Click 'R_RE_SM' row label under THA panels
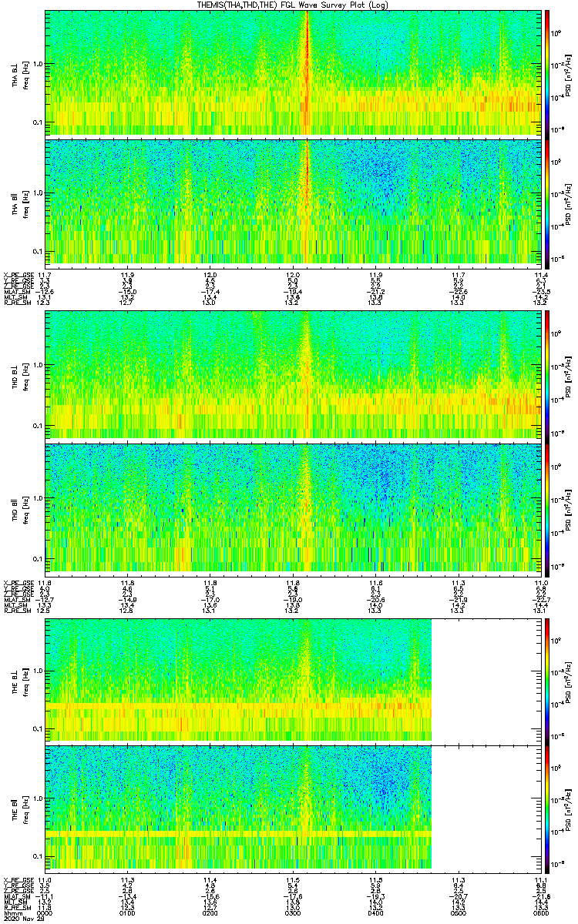The height and width of the screenshot is (924, 578). coord(16,303)
